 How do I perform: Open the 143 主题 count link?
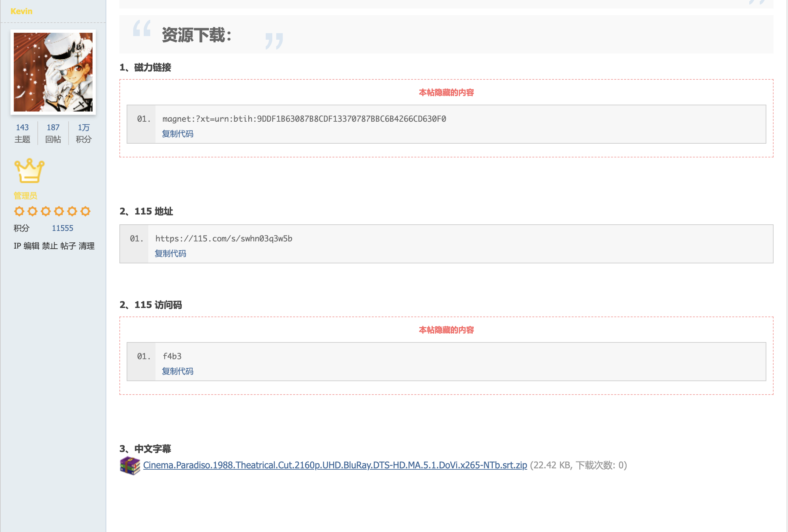(22, 128)
